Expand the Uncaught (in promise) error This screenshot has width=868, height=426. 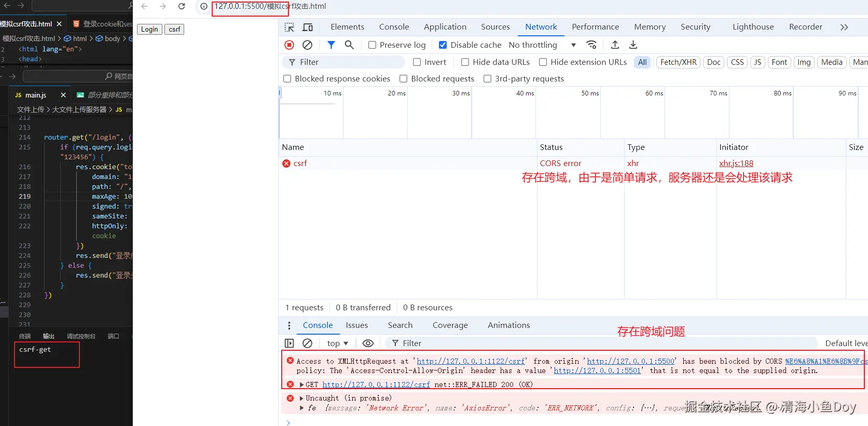coord(301,398)
